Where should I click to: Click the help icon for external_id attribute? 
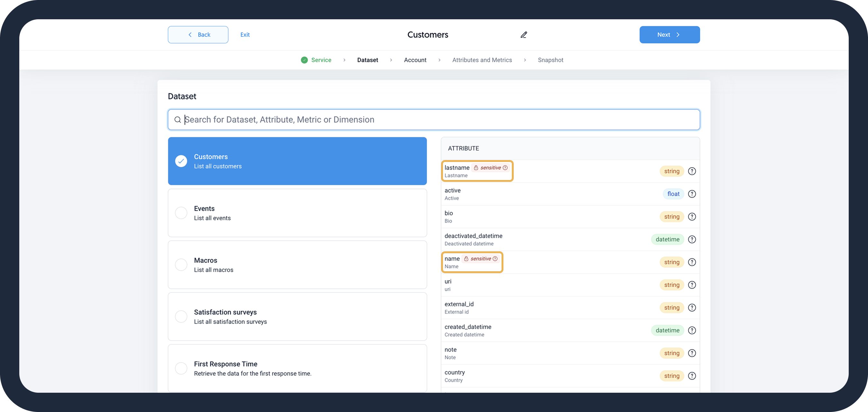coord(692,308)
